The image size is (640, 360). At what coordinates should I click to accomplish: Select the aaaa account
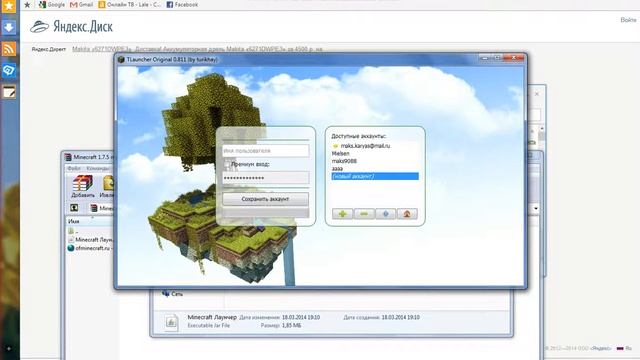click(x=375, y=169)
